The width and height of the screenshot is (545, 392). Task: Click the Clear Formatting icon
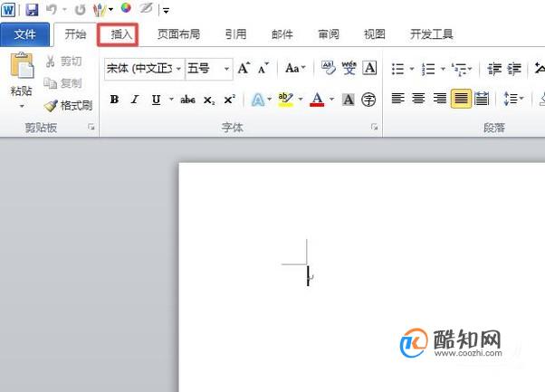point(328,68)
